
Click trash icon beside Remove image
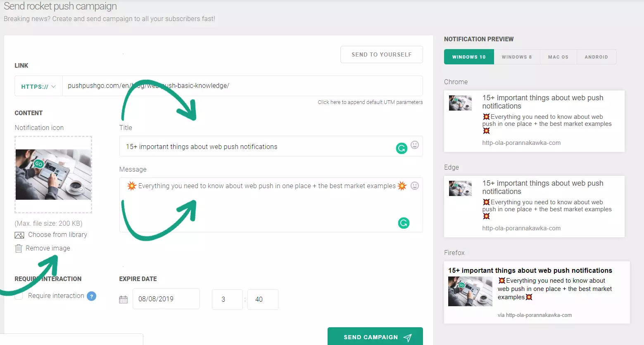click(19, 248)
